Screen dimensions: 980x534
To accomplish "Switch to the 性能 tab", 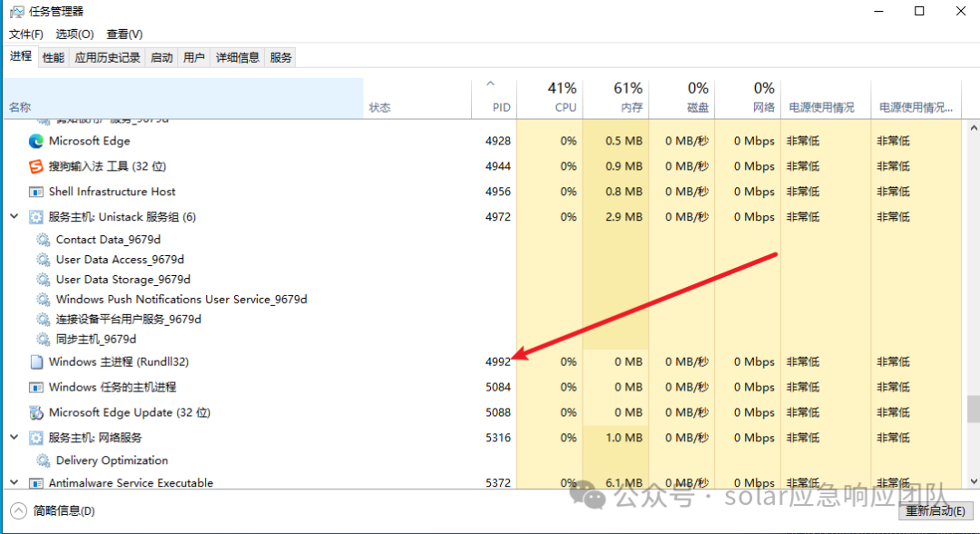I will 54,57.
